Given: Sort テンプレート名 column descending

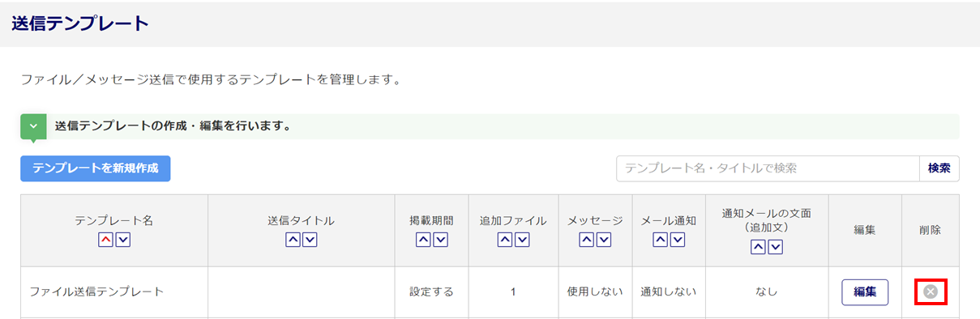Looking at the screenshot, I should pyautogui.click(x=123, y=240).
